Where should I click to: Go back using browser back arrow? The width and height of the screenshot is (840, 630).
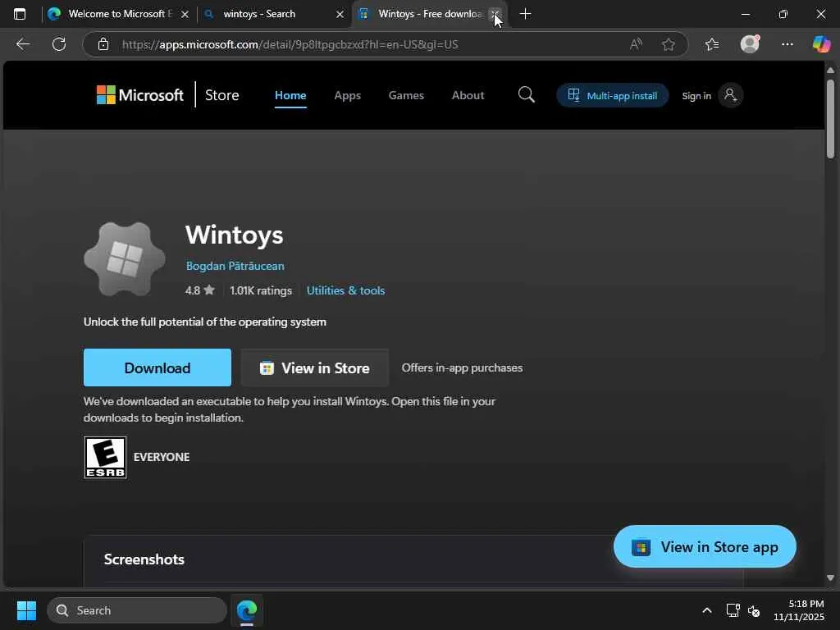point(22,44)
